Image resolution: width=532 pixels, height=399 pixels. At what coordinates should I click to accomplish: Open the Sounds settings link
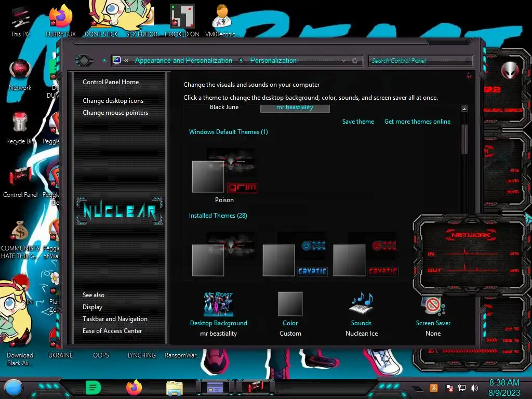(361, 323)
